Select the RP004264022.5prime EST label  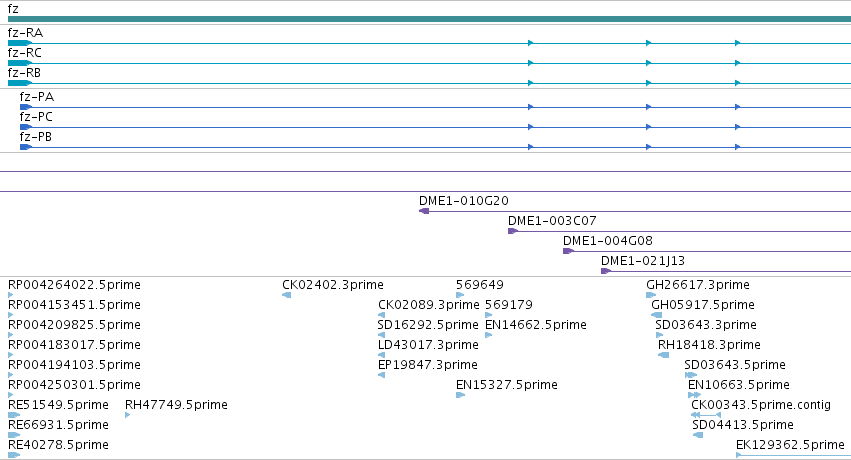[x=74, y=285]
